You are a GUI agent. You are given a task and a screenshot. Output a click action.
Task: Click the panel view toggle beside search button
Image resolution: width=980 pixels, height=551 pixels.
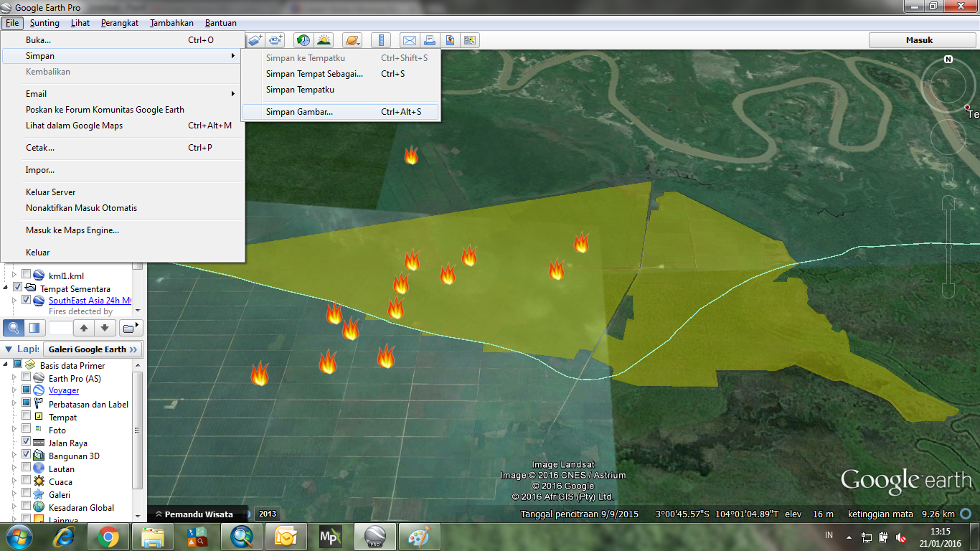click(x=34, y=328)
